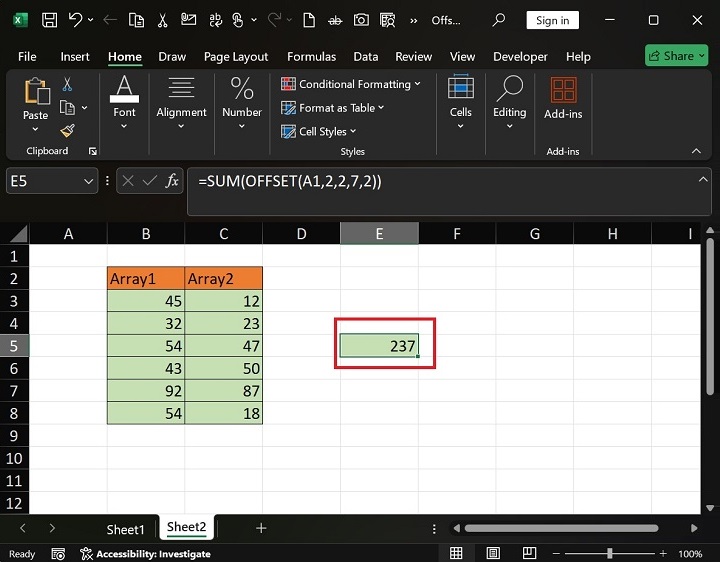Open the Formulas ribbon tab
This screenshot has width=720, height=562.
pyautogui.click(x=310, y=57)
